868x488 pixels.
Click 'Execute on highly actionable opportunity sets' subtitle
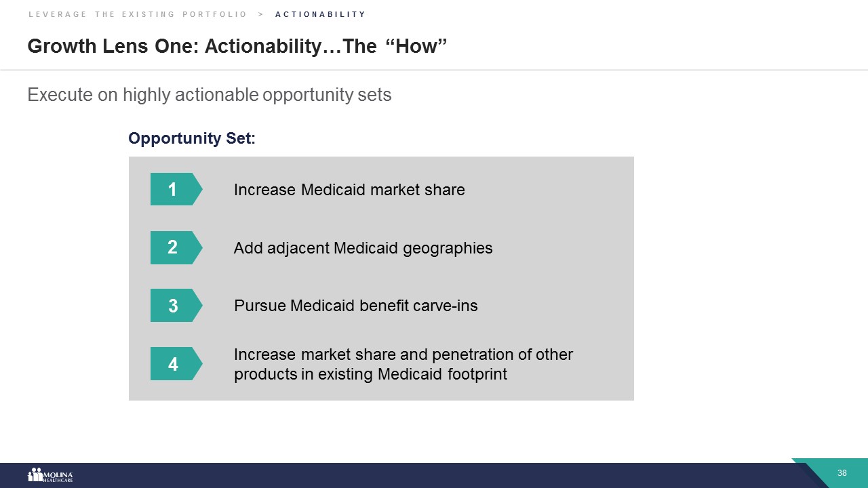[x=209, y=95]
